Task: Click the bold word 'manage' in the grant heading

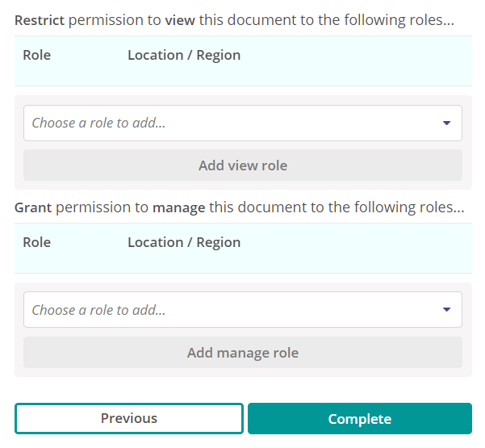Action: (x=179, y=208)
